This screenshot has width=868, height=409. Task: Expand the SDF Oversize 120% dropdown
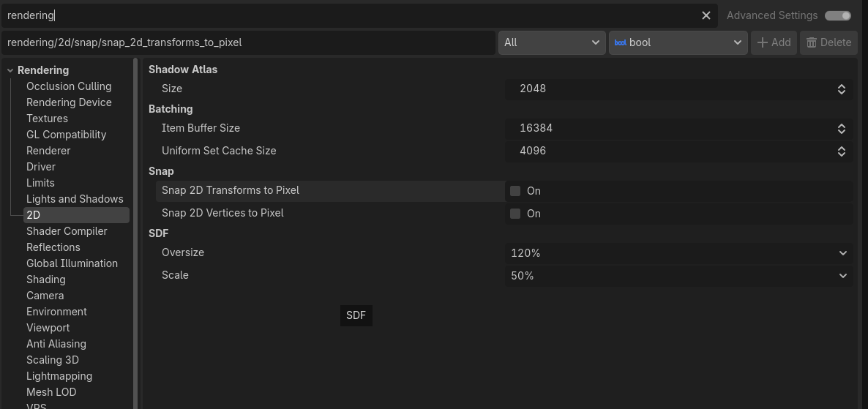[678, 253]
